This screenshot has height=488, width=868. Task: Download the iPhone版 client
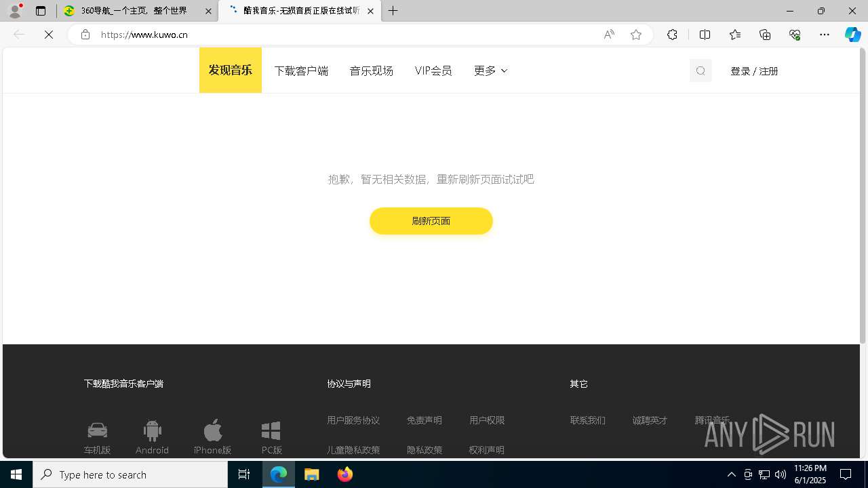coord(212,438)
